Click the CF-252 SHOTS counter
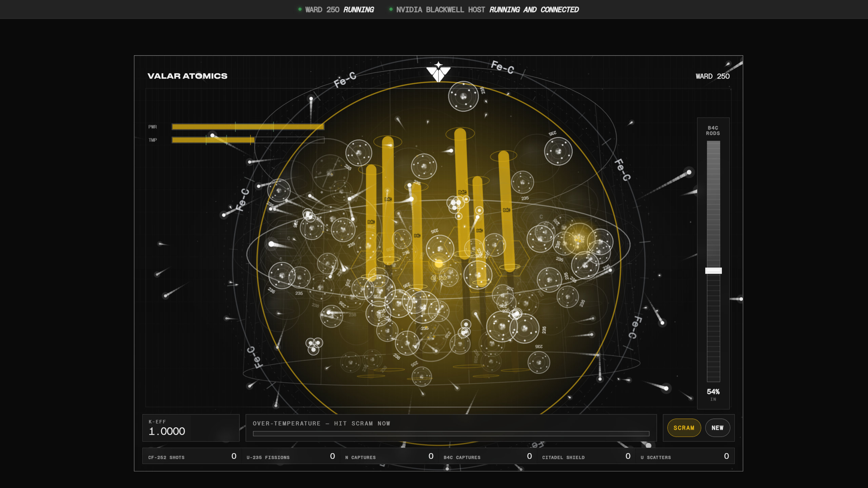 [192, 456]
